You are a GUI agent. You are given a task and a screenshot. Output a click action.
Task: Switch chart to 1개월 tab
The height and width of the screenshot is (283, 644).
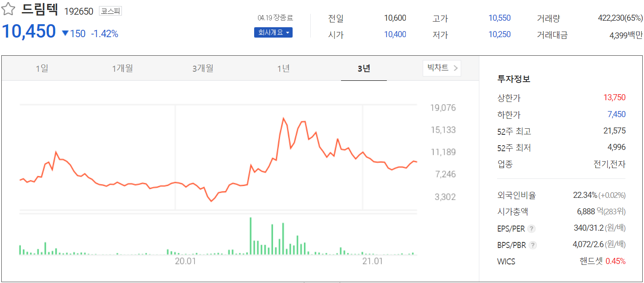click(122, 68)
